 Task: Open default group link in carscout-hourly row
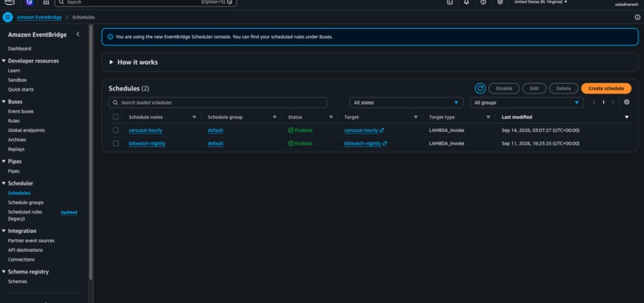pos(215,130)
